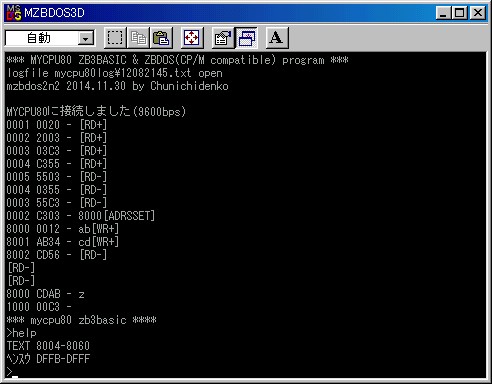492x384 pixels.
Task: Click the Copy toolbar icon
Action: coord(138,38)
